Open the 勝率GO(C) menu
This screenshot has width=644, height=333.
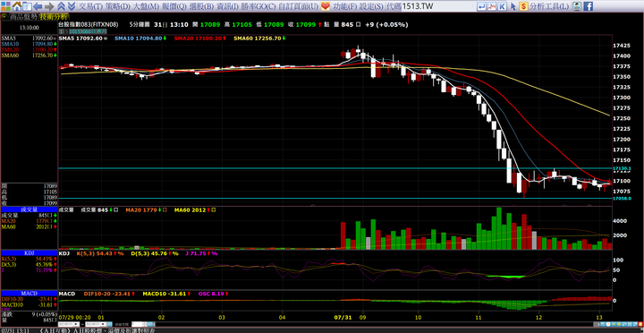point(258,6)
